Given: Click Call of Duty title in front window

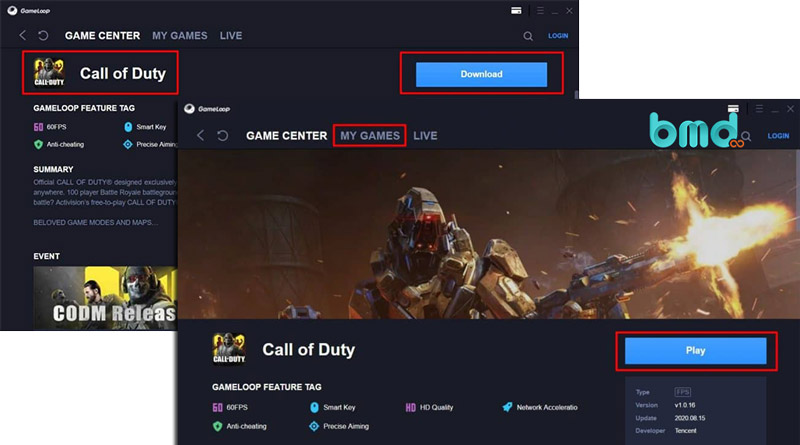Looking at the screenshot, I should [x=308, y=350].
